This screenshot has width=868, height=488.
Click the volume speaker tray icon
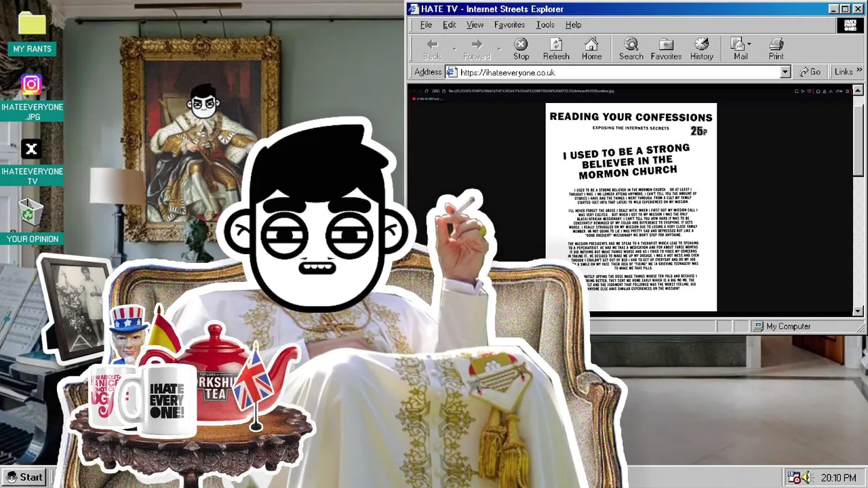(806, 477)
